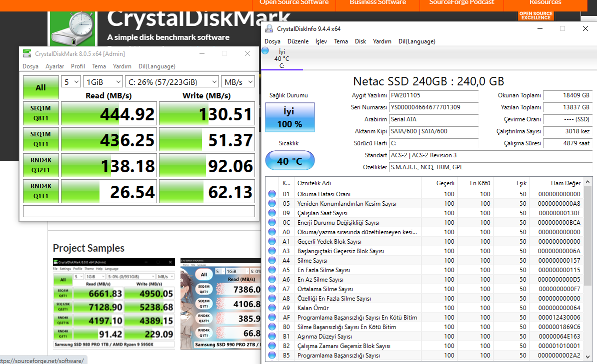Open Düzenle menu in CrystalDiskInfo
The image size is (597, 364).
pyautogui.click(x=298, y=41)
